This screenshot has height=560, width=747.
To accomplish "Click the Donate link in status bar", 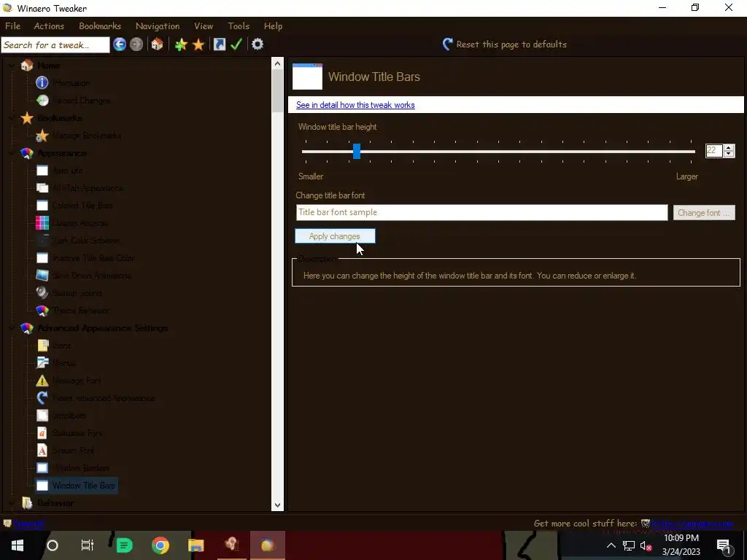I will tap(28, 524).
